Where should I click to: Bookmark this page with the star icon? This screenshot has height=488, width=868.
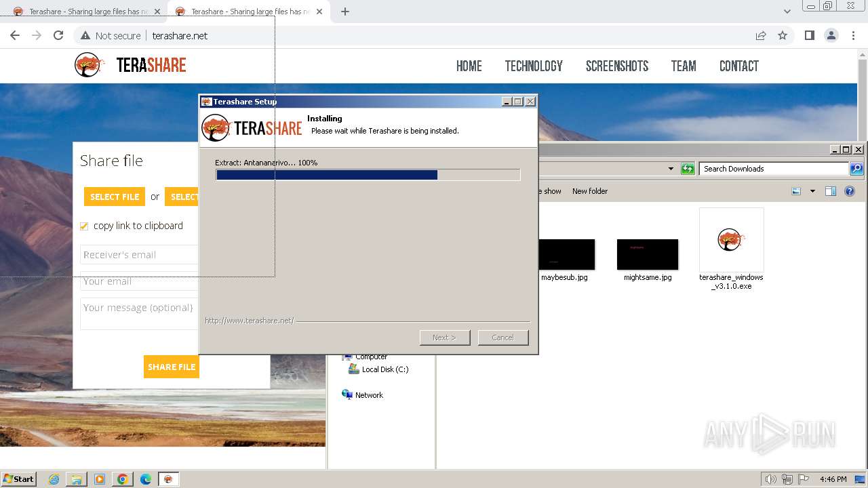point(783,35)
